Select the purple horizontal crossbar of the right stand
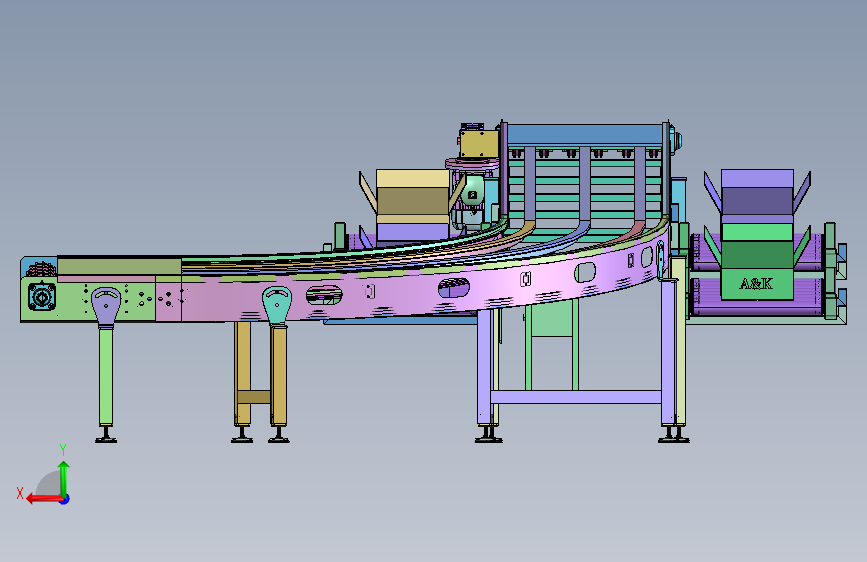This screenshot has width=867, height=562. click(576, 397)
